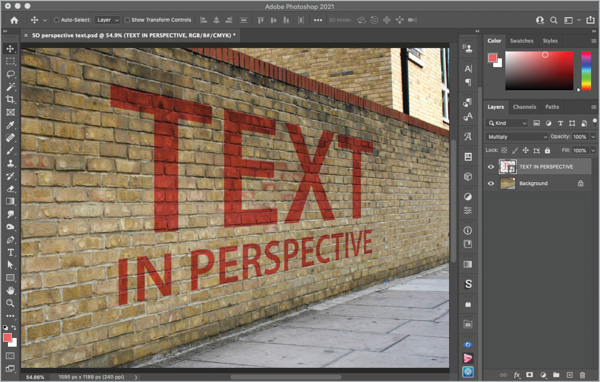Click the Home icon in options bar
This screenshot has height=382, width=600.
click(x=14, y=20)
